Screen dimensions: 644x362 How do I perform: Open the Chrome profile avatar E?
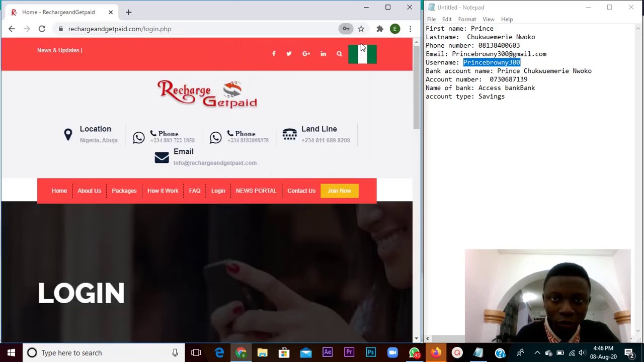click(x=395, y=29)
